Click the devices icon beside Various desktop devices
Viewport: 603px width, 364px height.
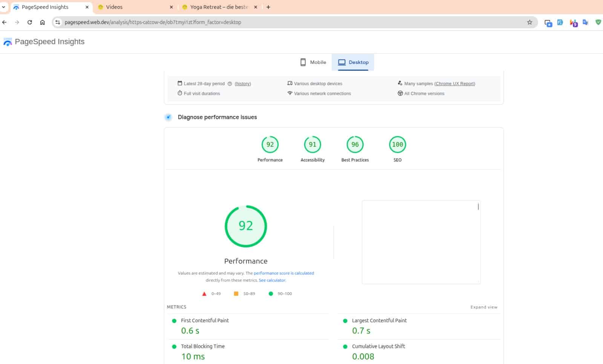coord(290,83)
